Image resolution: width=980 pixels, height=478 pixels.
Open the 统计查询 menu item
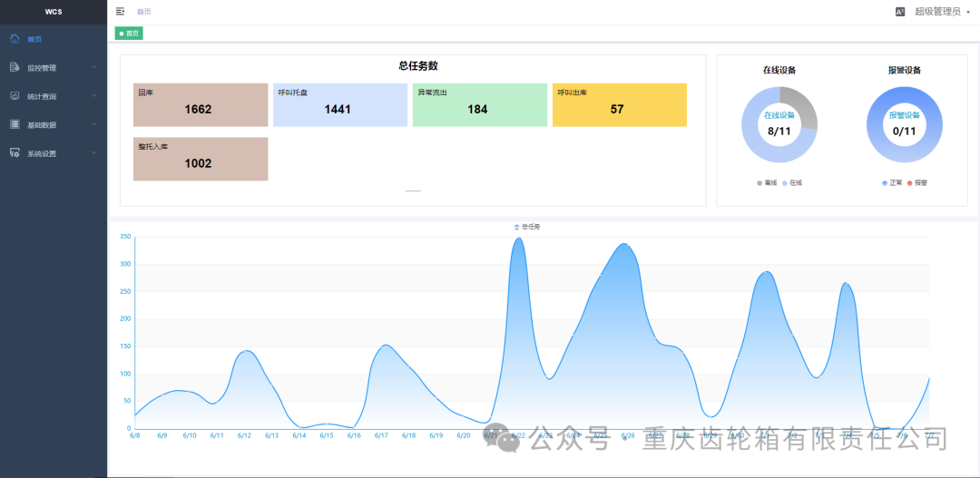click(42, 96)
